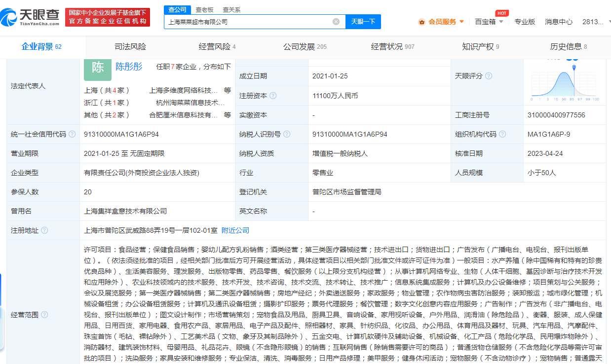Click staff size 小于50人
This screenshot has height=364, width=611.
click(x=541, y=173)
